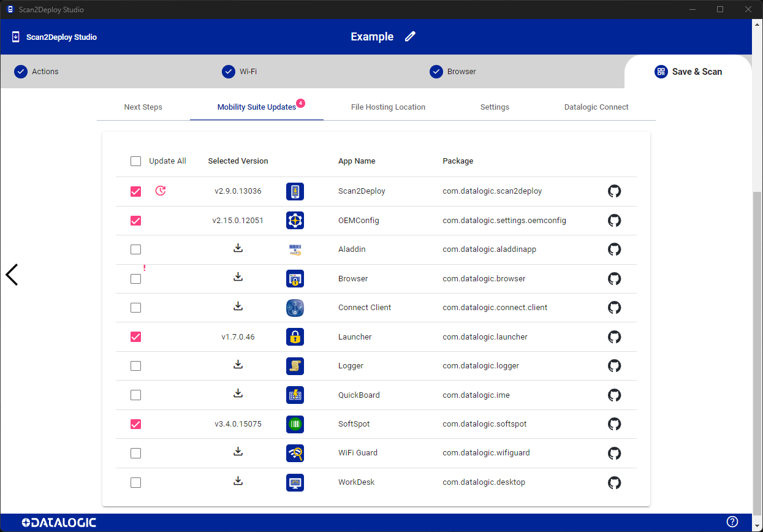
Task: Open GitHub link in WiFi Guard row
Action: tap(614, 453)
